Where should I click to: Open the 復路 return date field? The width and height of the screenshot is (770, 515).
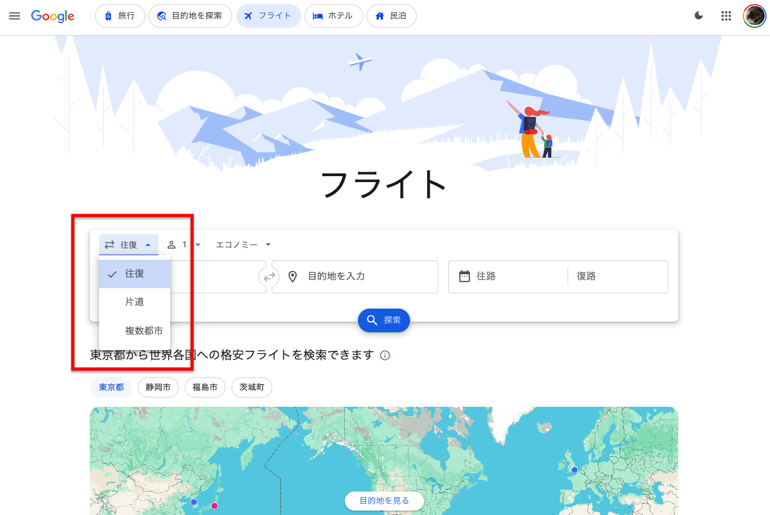(x=618, y=276)
